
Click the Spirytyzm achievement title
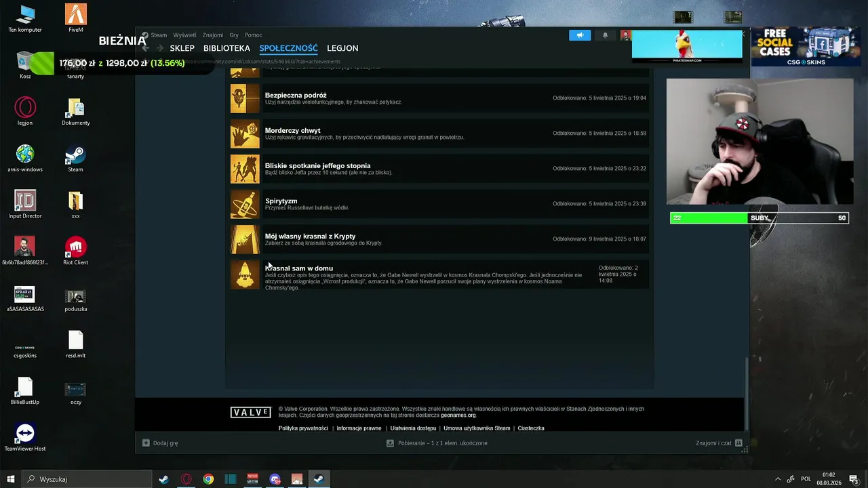coord(281,201)
